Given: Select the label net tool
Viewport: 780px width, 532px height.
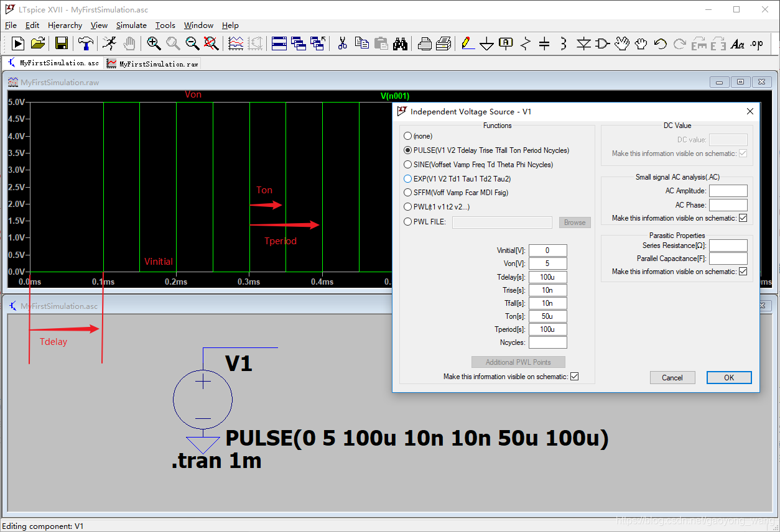Looking at the screenshot, I should point(506,44).
